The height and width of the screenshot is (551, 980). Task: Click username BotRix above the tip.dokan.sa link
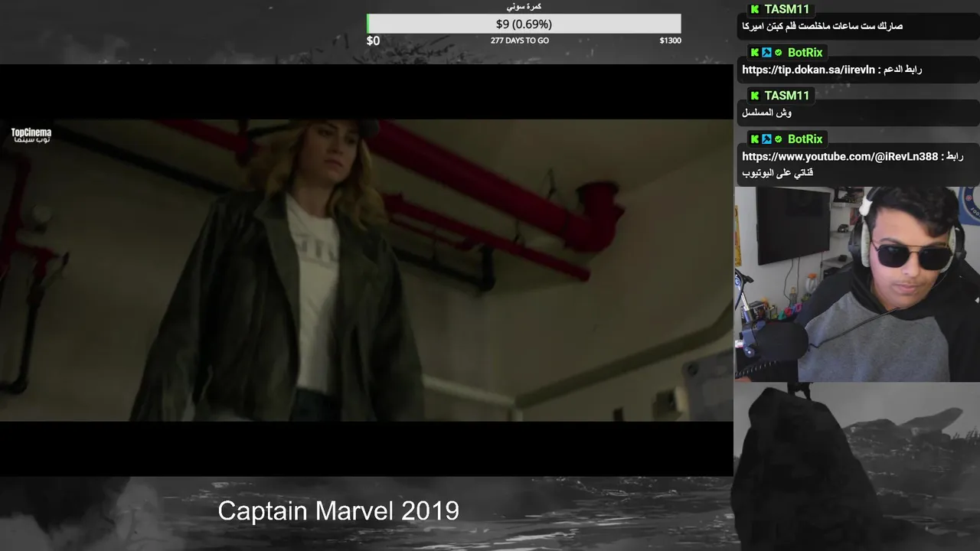[x=805, y=53]
